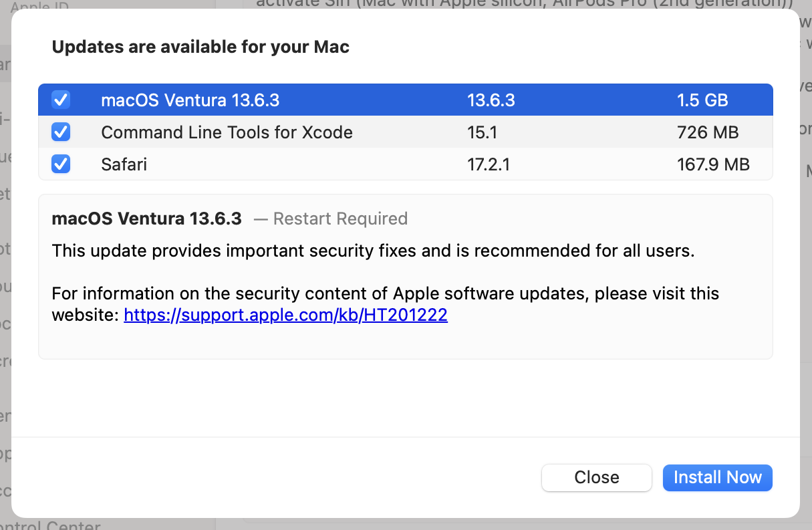Click the 17.2.1 version number for Safari
Image resolution: width=812 pixels, height=530 pixels.
pos(489,164)
